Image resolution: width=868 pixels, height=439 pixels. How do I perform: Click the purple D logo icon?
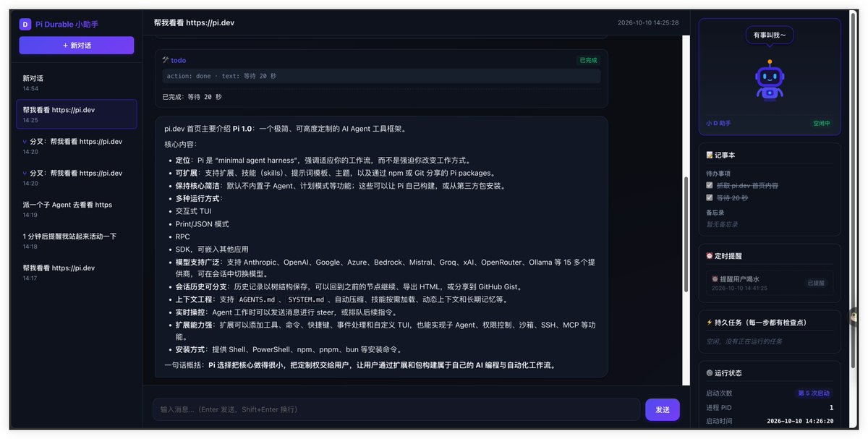pos(25,24)
